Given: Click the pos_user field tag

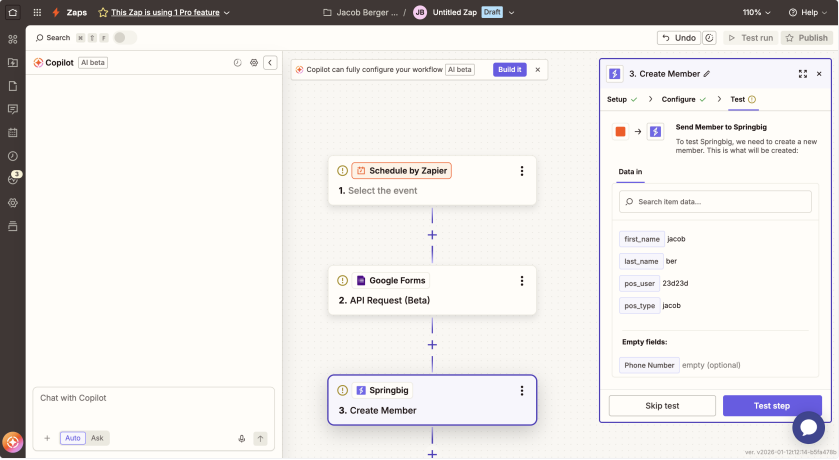Looking at the screenshot, I should 639,283.
